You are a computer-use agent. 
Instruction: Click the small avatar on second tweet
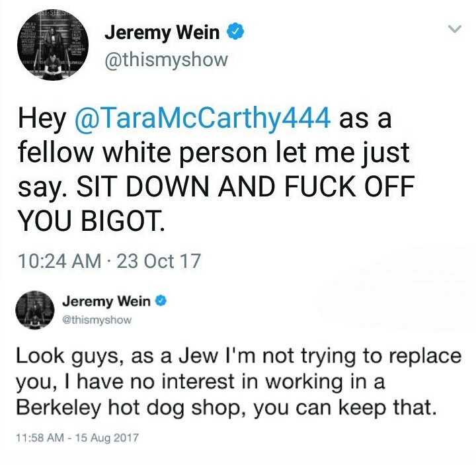pyautogui.click(x=35, y=310)
